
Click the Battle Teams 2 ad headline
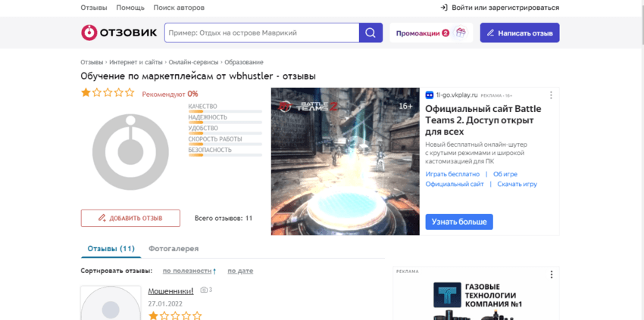483,120
